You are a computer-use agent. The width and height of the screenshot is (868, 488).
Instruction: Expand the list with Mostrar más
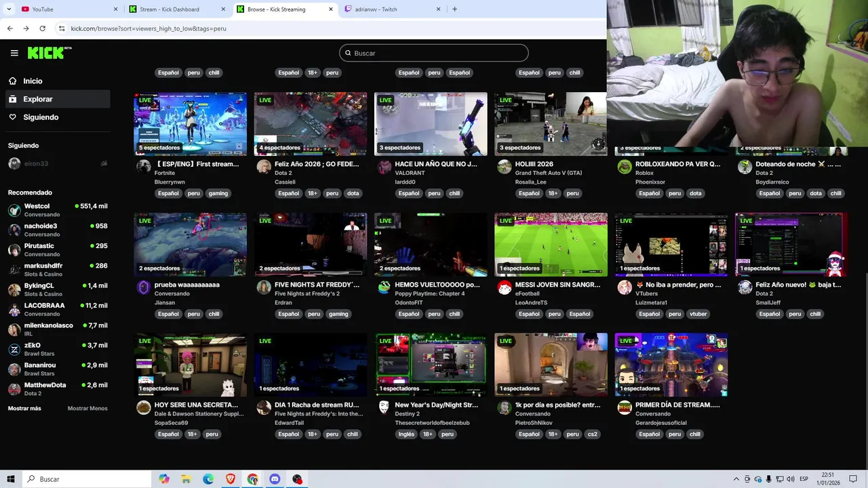point(24,408)
